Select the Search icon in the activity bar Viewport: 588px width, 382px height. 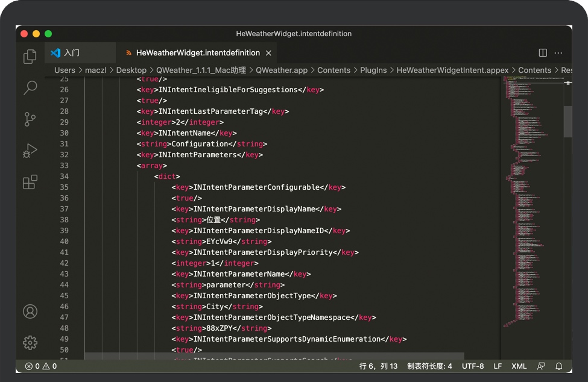30,88
